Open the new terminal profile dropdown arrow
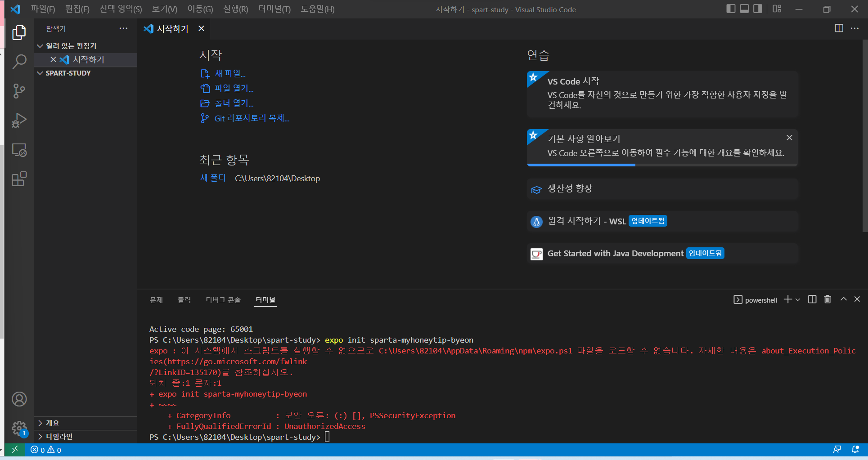The height and width of the screenshot is (460, 868). (798, 299)
